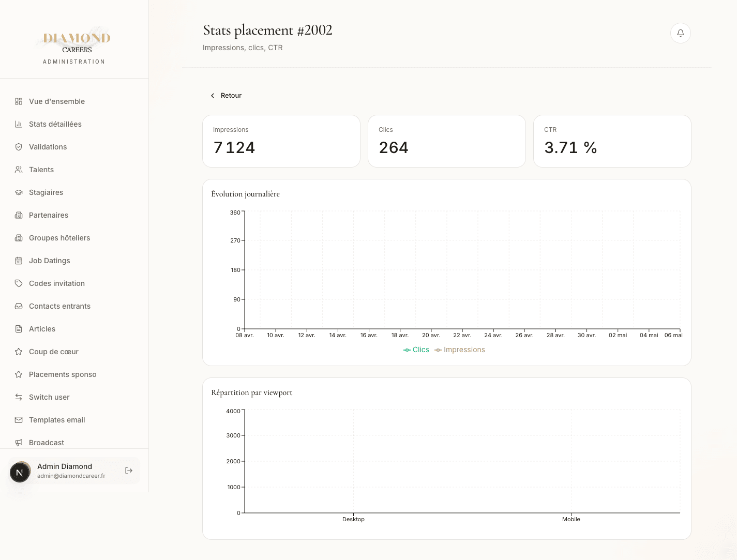Navigate to Groupes hôteliers
Screen dimensions: 737x560
click(x=74, y=238)
